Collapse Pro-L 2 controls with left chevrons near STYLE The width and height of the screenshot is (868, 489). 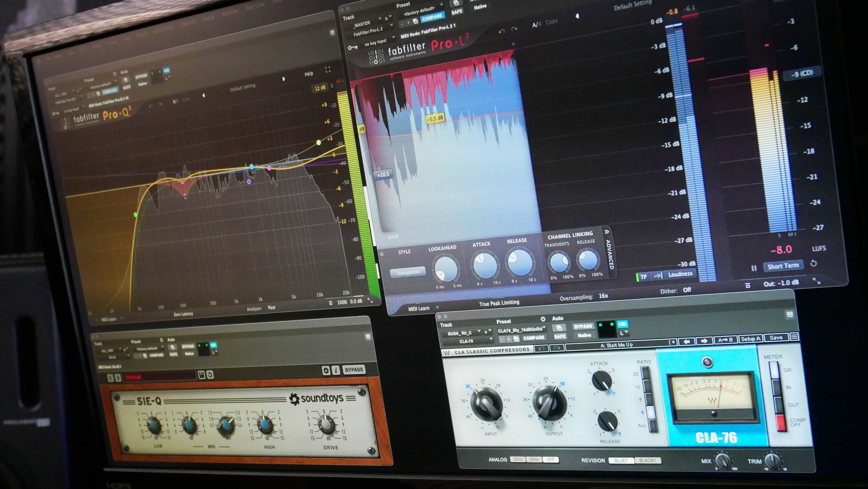click(x=382, y=254)
